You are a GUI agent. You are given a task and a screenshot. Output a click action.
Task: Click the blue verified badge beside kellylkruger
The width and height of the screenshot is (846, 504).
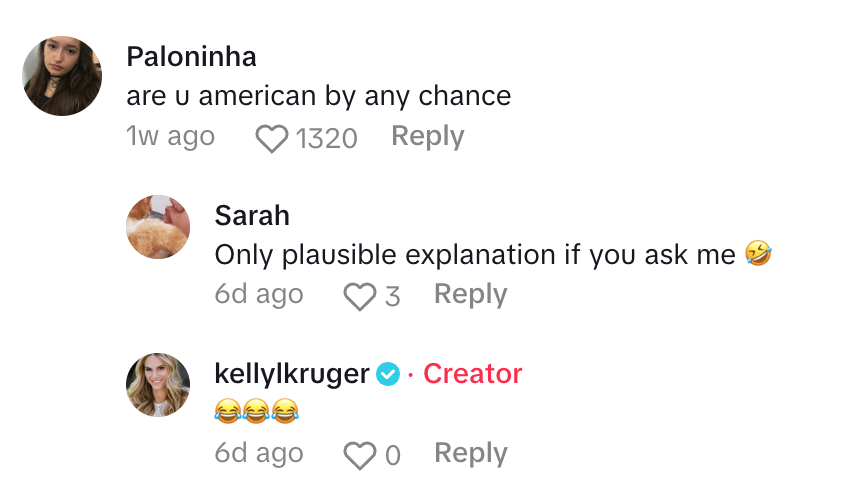pos(388,375)
